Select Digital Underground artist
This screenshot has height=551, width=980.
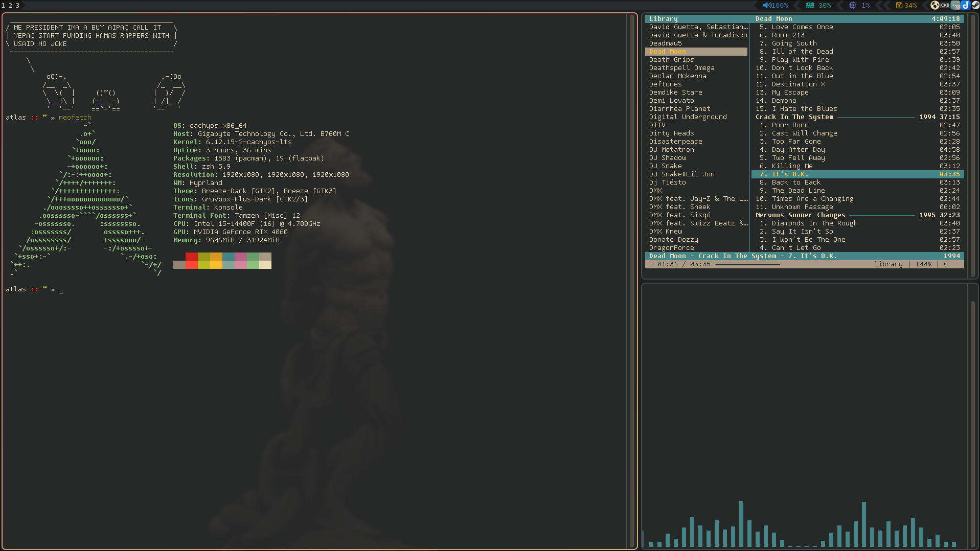[696, 117]
